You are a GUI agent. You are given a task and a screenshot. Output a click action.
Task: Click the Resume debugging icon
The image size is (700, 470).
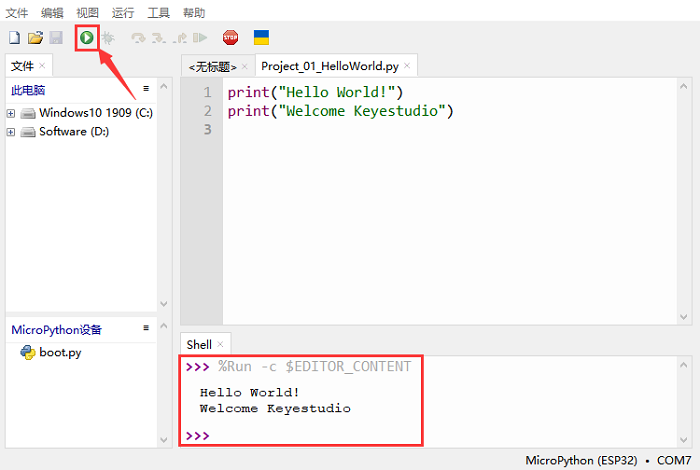(201, 38)
